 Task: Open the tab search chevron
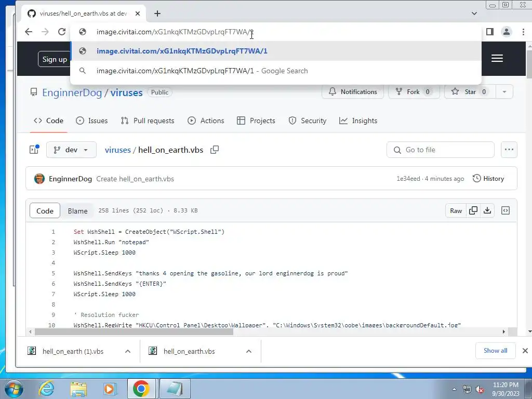[x=474, y=14]
